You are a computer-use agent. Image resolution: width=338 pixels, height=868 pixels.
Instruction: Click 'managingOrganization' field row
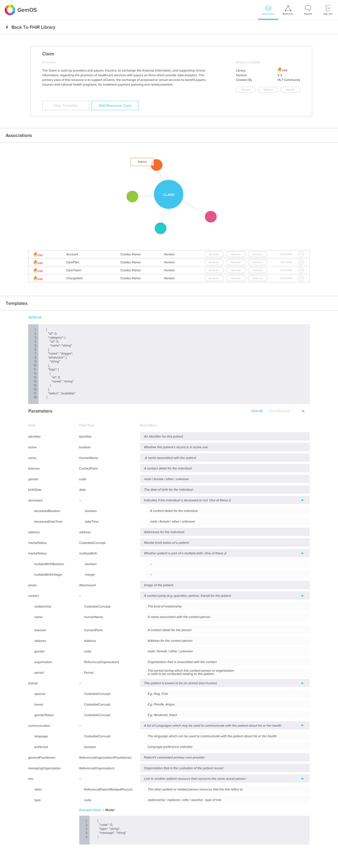(169, 768)
